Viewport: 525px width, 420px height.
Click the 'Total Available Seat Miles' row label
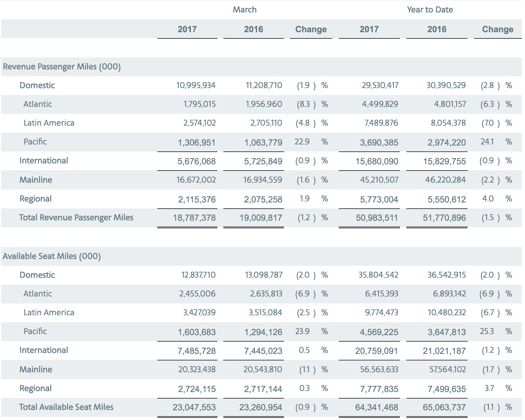click(66, 407)
